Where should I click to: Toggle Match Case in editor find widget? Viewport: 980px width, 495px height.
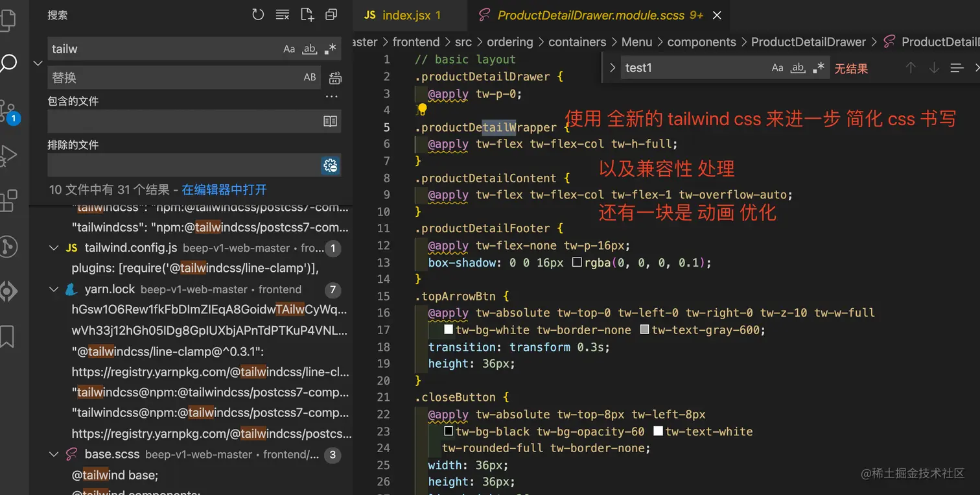pyautogui.click(x=777, y=67)
